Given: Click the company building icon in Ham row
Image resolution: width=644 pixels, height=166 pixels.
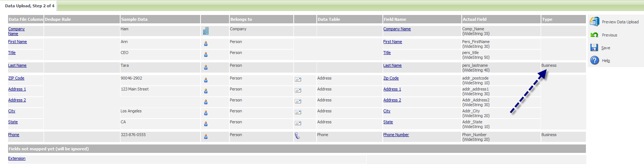Looking at the screenshot, I should 206,31.
